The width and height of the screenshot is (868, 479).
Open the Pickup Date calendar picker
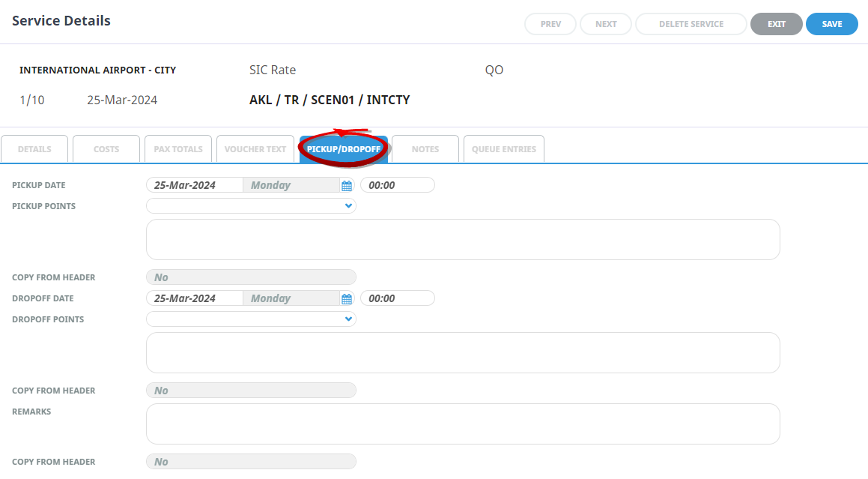tap(347, 185)
